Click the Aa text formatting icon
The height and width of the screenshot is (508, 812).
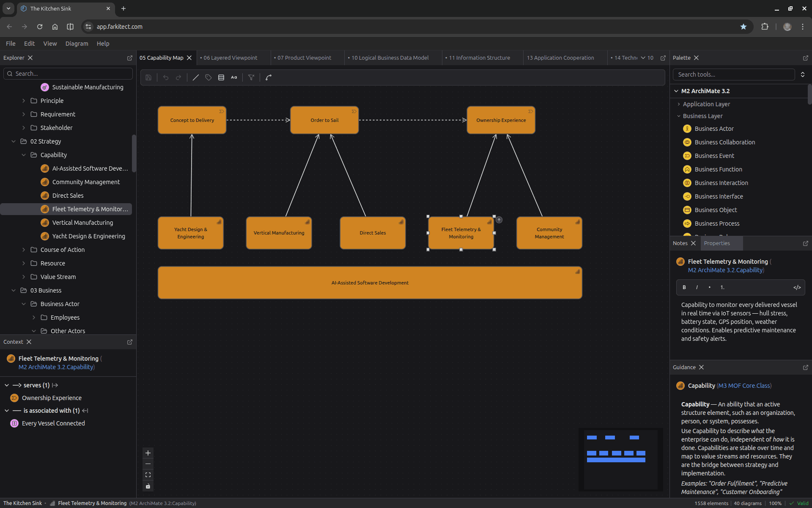click(x=234, y=77)
